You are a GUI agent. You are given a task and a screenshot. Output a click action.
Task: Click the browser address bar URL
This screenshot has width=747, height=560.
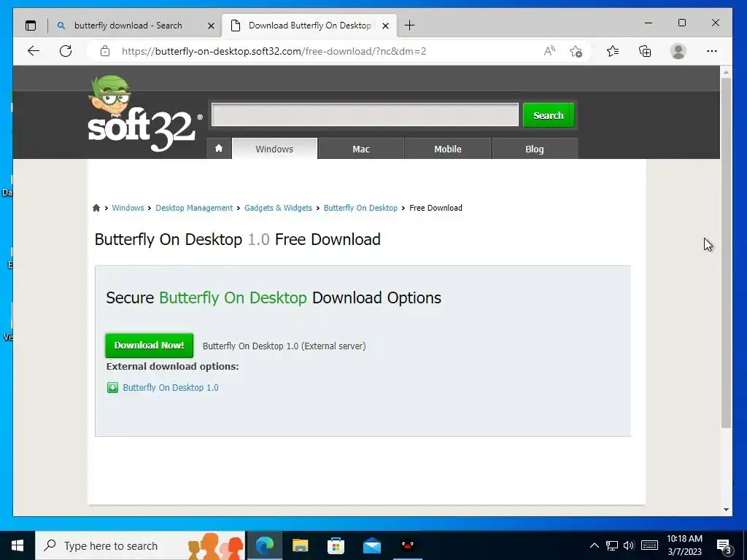274,51
